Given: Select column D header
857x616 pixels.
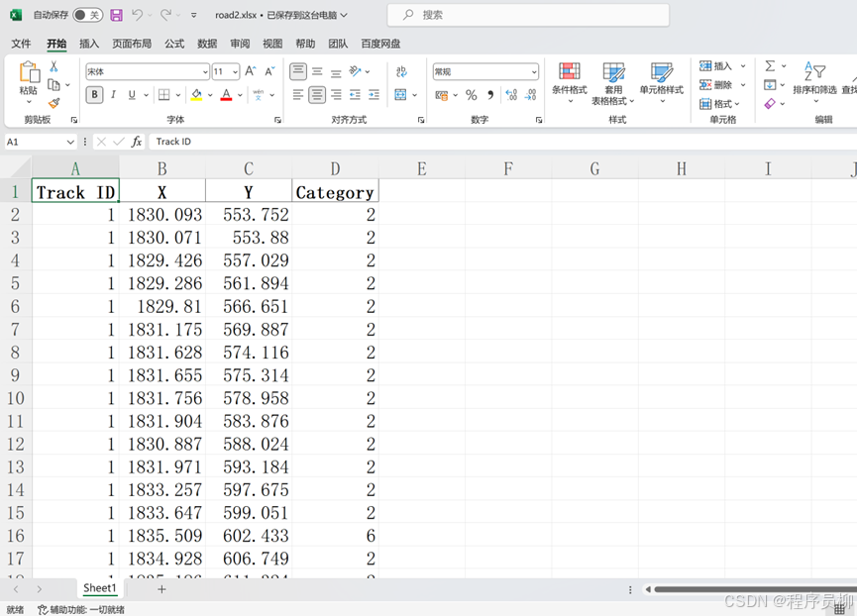Looking at the screenshot, I should tap(335, 168).
